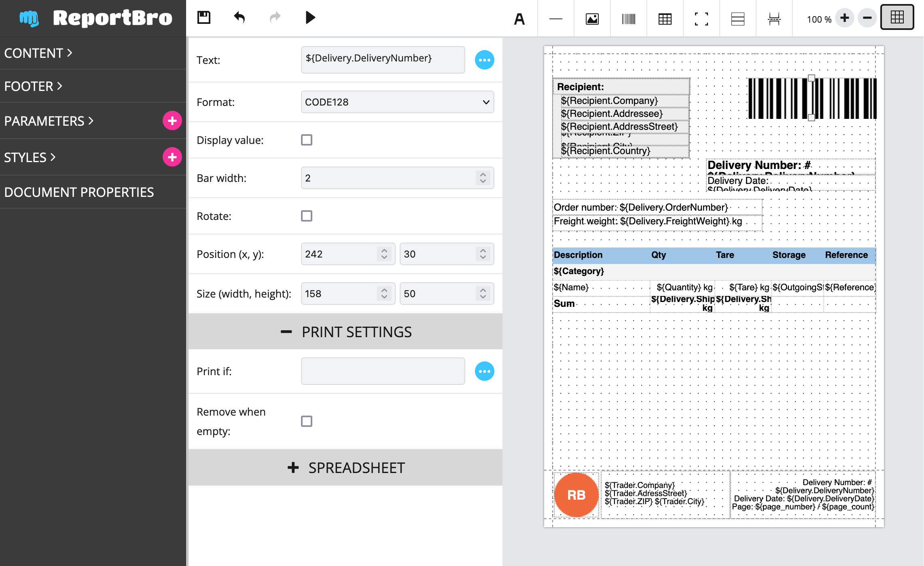Add a text element with the A tool
Screen dimensions: 924x566
point(519,19)
